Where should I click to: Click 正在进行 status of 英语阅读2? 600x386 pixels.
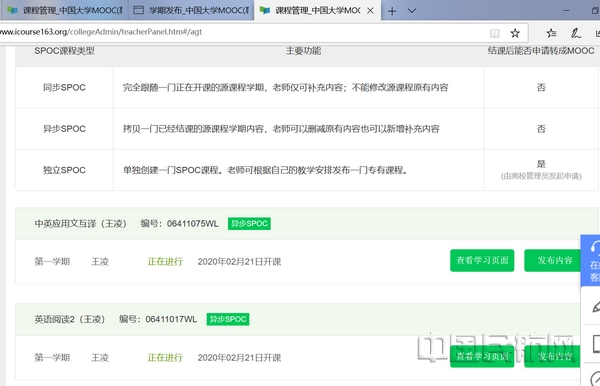point(165,358)
